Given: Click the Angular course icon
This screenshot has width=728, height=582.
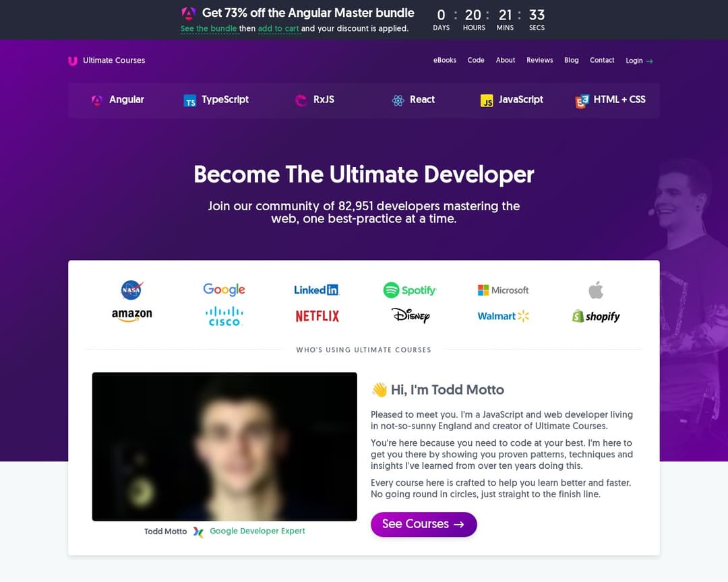Looking at the screenshot, I should 97,100.
